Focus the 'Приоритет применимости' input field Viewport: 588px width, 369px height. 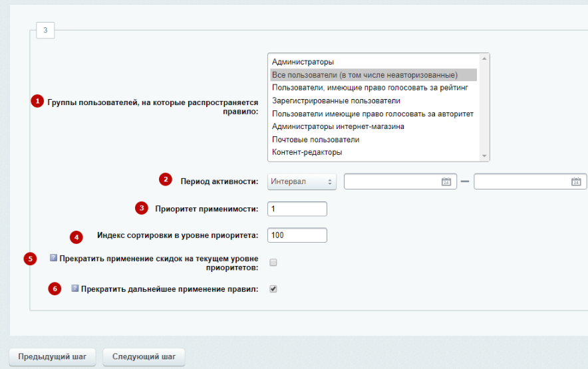click(x=297, y=209)
